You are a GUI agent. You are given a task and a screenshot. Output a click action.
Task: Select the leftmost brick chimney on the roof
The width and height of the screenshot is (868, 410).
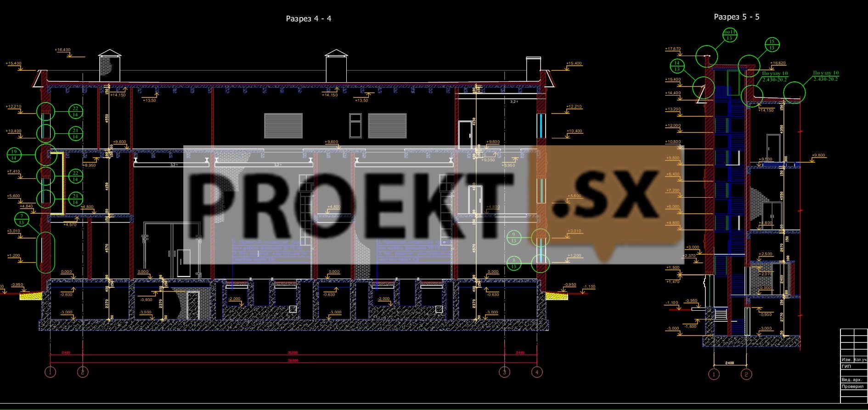[x=110, y=66]
